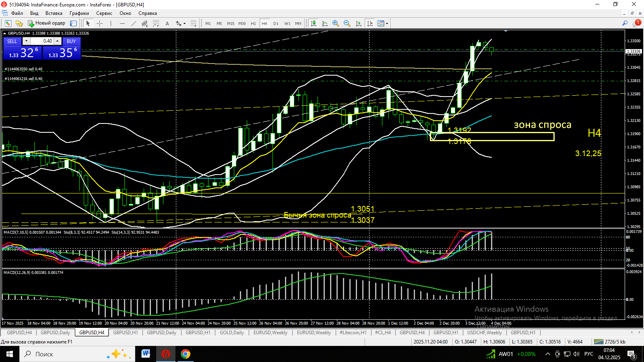Image resolution: width=644 pixels, height=362 pixels.
Task: Open the Справка menu
Action: point(148,13)
